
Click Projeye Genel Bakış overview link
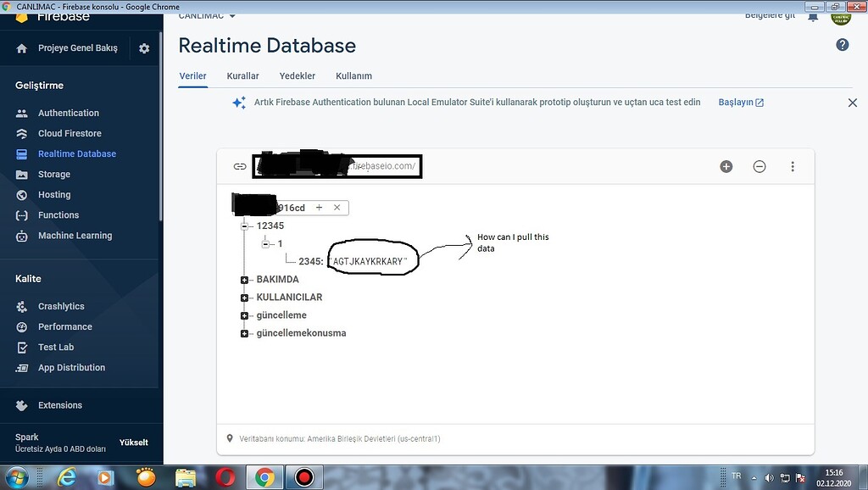coord(77,48)
